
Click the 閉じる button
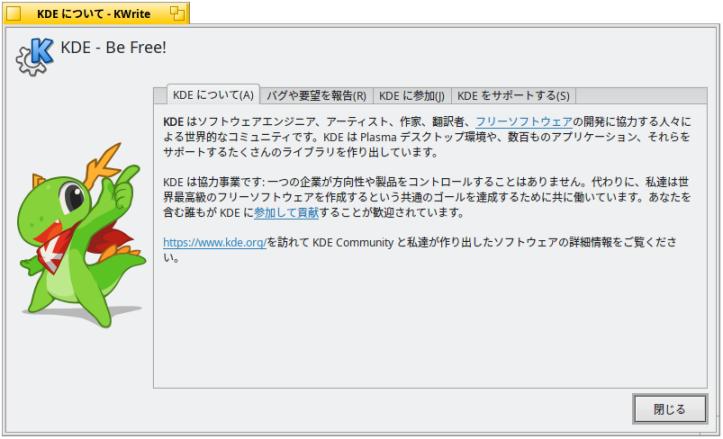[670, 409]
